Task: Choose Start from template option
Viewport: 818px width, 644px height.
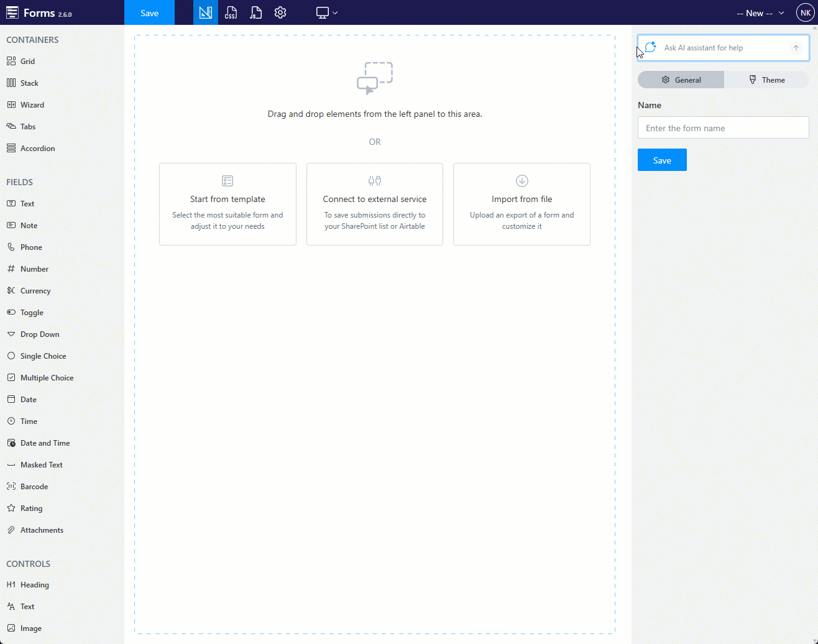Action: click(227, 204)
